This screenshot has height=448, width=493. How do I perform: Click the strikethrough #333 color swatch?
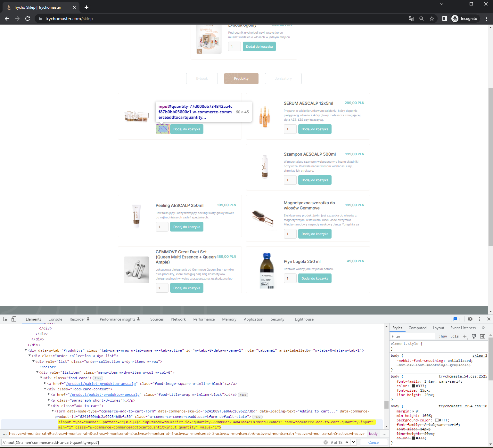click(414, 438)
